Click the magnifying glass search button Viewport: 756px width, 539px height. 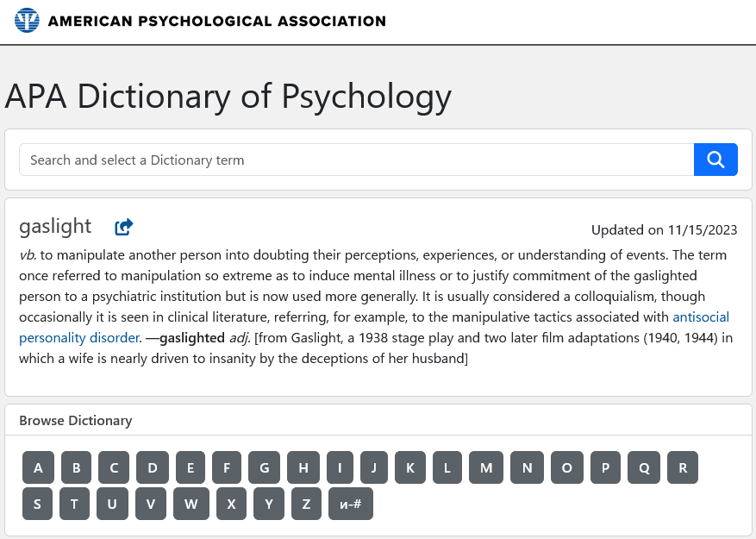tap(715, 160)
